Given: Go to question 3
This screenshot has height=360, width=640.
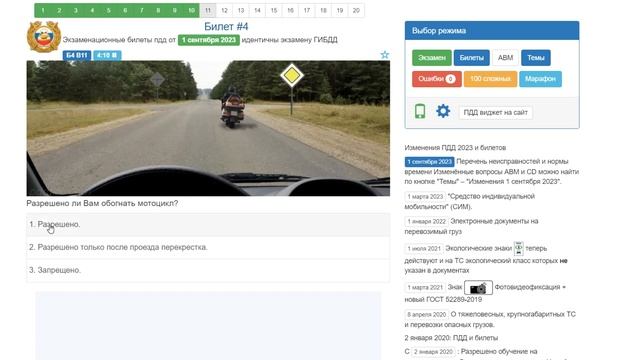Looking at the screenshot, I should [x=76, y=11].
